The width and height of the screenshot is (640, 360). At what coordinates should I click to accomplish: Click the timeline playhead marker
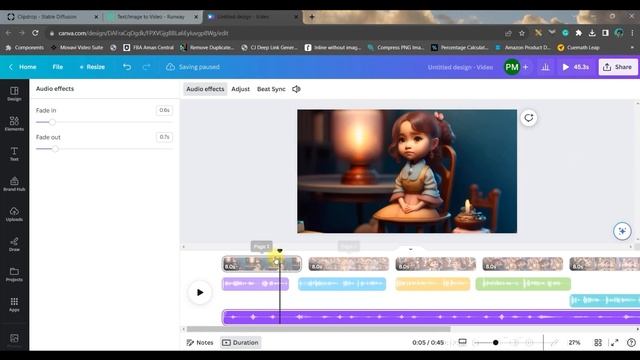pyautogui.click(x=280, y=251)
